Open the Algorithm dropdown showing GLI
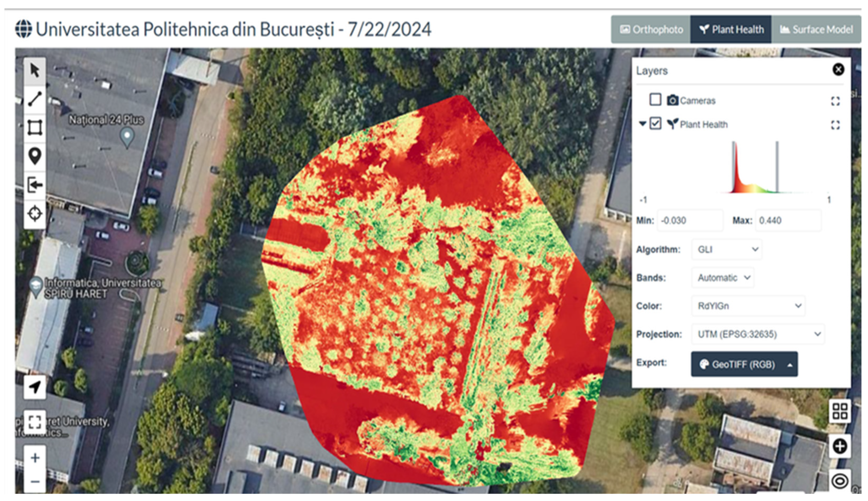868x501 pixels. coord(727,249)
